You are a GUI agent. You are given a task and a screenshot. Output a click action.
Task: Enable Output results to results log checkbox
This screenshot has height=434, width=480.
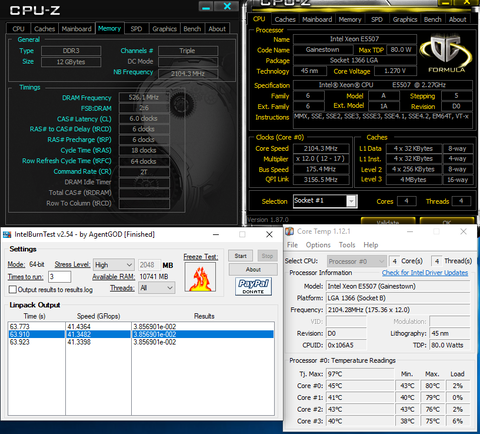click(13, 289)
